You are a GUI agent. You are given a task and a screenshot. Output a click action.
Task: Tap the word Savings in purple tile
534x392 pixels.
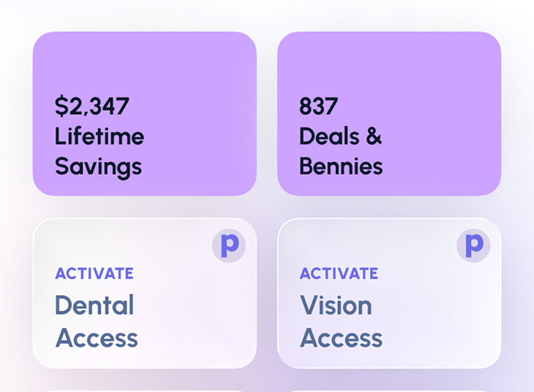point(98,167)
